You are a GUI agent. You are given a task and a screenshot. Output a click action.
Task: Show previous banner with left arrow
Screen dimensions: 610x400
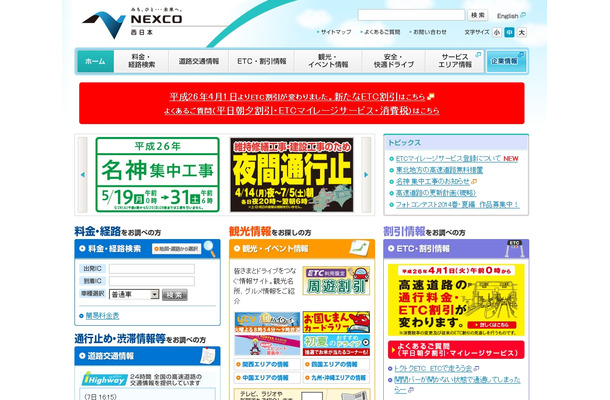pos(82,175)
